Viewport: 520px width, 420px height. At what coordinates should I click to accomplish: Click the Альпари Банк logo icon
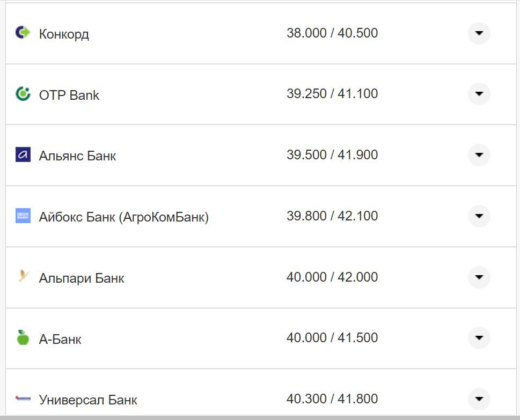(x=23, y=277)
